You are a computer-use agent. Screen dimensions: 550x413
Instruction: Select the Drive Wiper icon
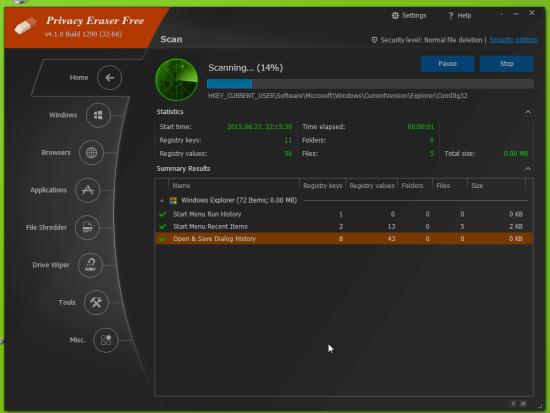[90, 265]
